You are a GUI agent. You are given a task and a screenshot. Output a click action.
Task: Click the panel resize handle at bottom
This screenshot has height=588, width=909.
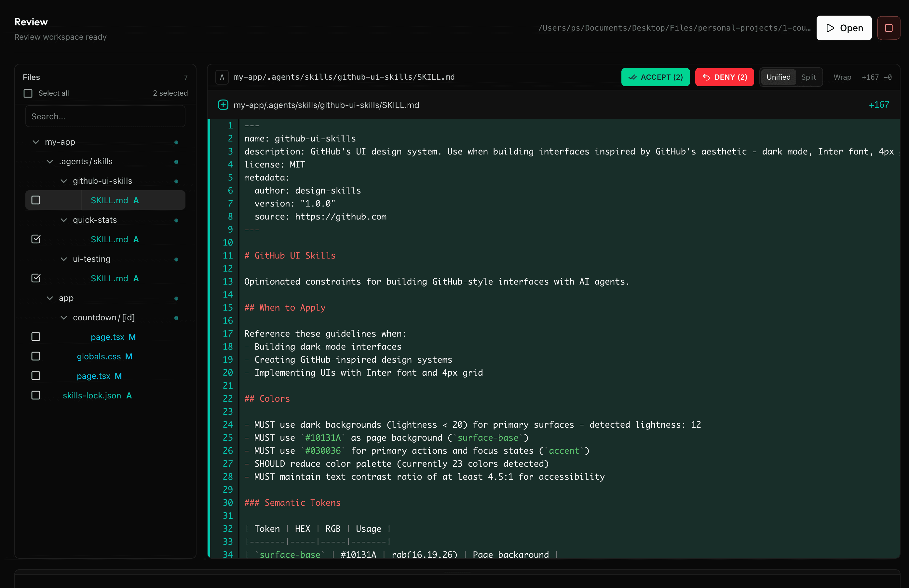coord(457,572)
